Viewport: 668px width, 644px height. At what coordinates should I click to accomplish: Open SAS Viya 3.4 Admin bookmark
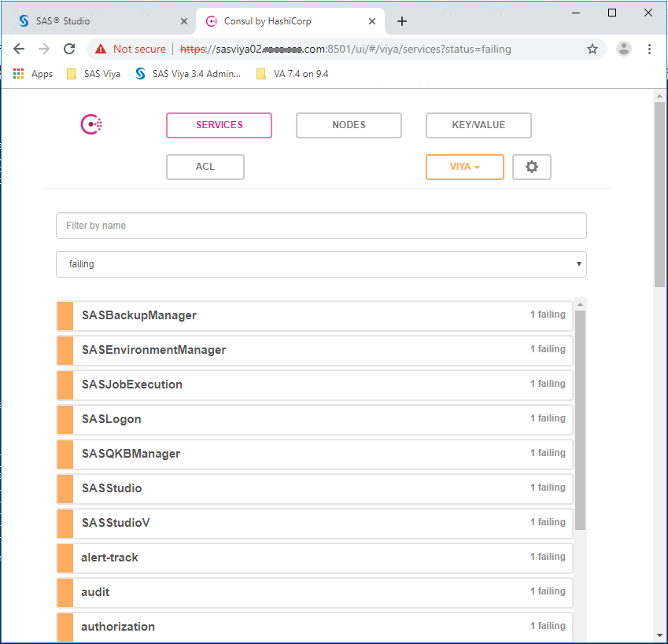pyautogui.click(x=188, y=74)
